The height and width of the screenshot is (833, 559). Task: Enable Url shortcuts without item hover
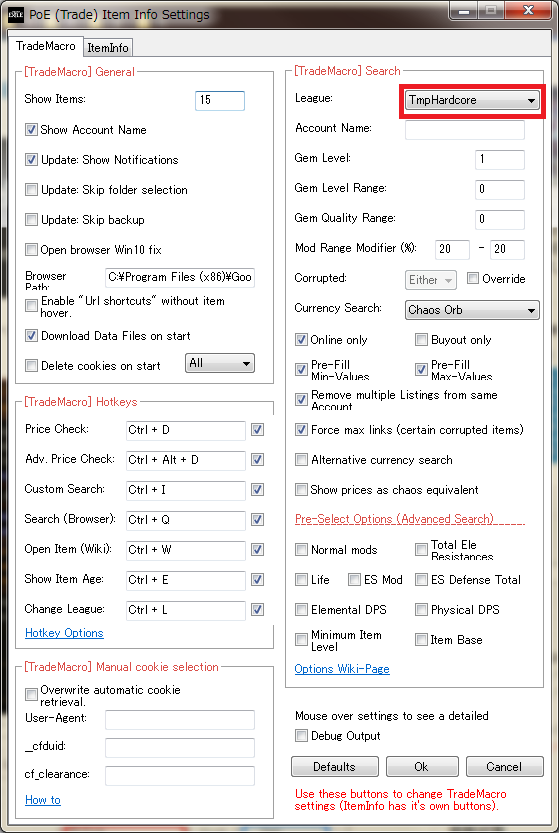[31, 305]
